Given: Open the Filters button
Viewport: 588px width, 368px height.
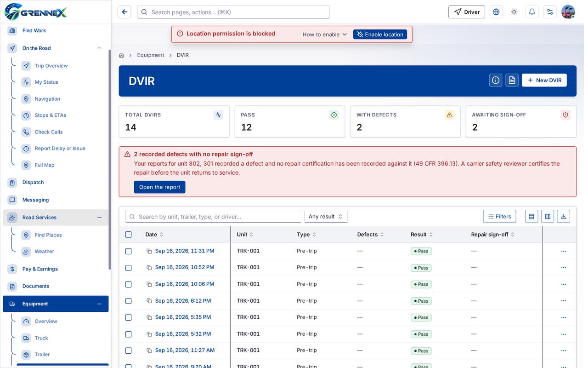Looking at the screenshot, I should [x=499, y=216].
